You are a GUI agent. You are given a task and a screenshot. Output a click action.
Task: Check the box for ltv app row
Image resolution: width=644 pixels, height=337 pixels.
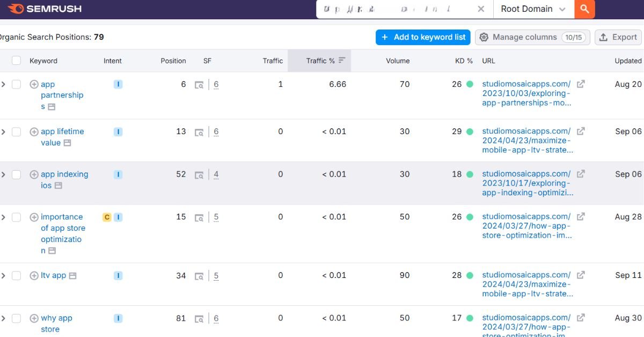pyautogui.click(x=16, y=275)
